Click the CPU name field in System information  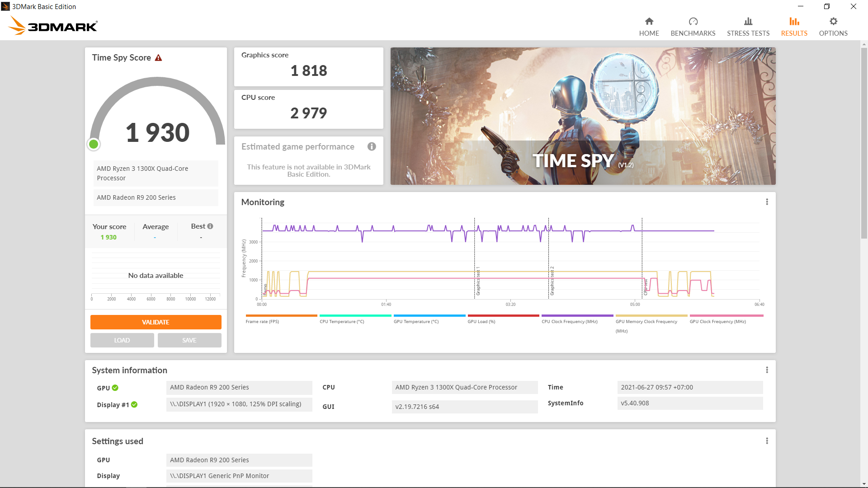tap(465, 388)
